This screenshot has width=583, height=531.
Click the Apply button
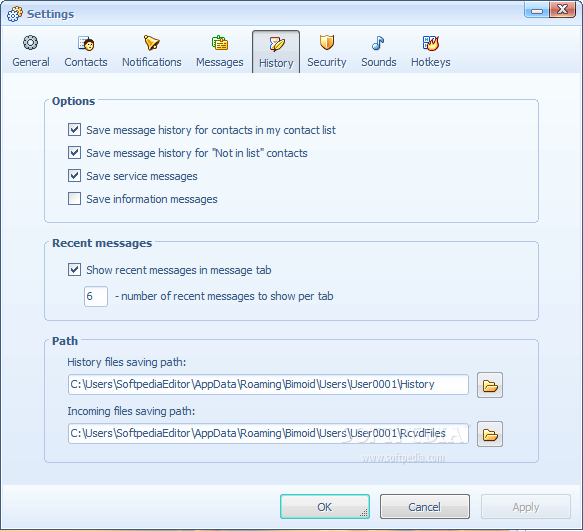[526, 507]
